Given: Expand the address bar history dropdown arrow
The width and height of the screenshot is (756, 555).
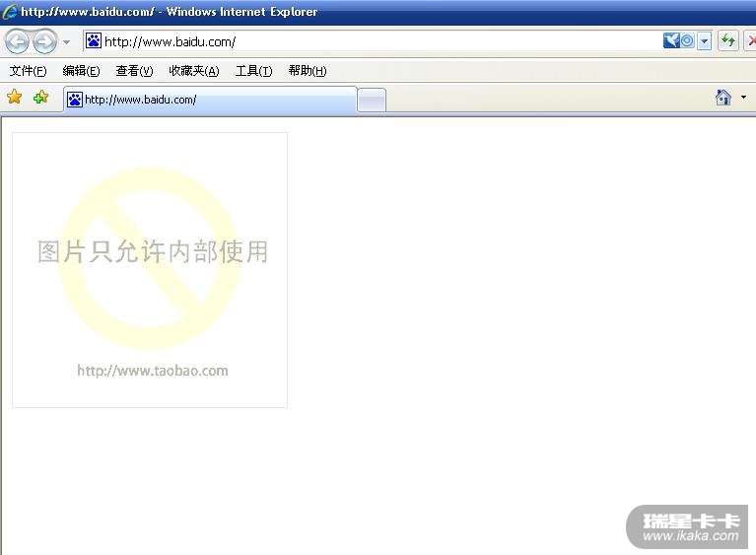Looking at the screenshot, I should (x=704, y=41).
